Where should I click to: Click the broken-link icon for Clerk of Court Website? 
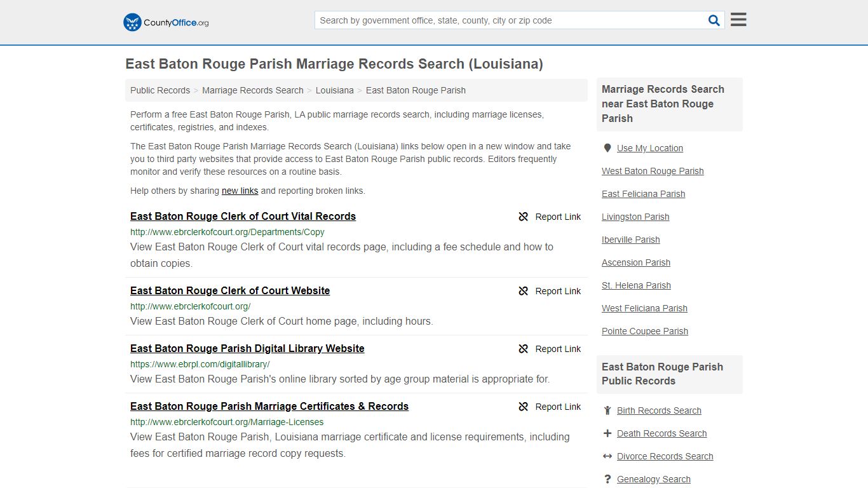tap(524, 291)
